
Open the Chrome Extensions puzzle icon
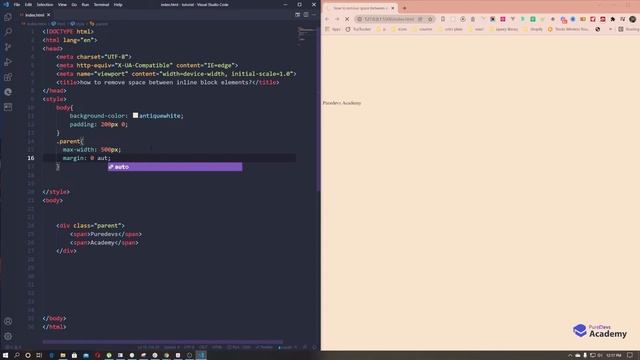(x=613, y=19)
